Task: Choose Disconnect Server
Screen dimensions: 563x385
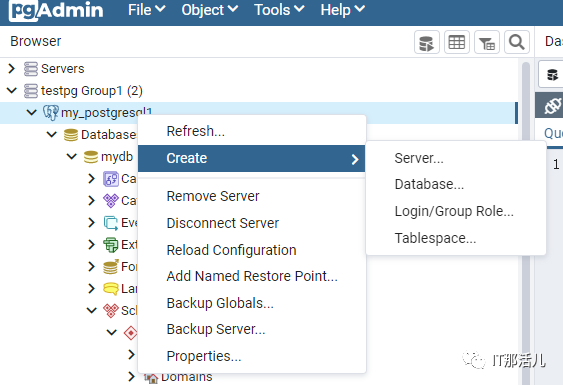Action: coord(252,223)
